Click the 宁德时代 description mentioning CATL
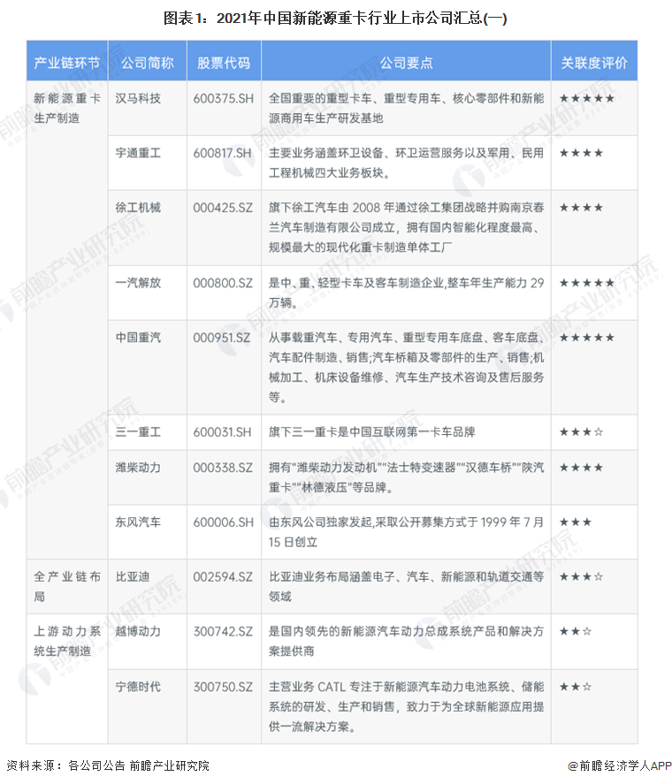 click(406, 706)
